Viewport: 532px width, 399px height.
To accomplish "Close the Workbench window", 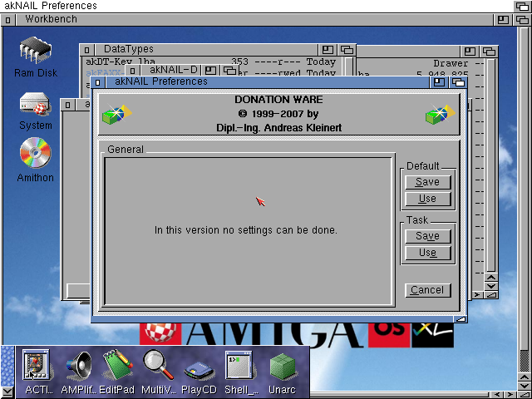I will (7, 20).
